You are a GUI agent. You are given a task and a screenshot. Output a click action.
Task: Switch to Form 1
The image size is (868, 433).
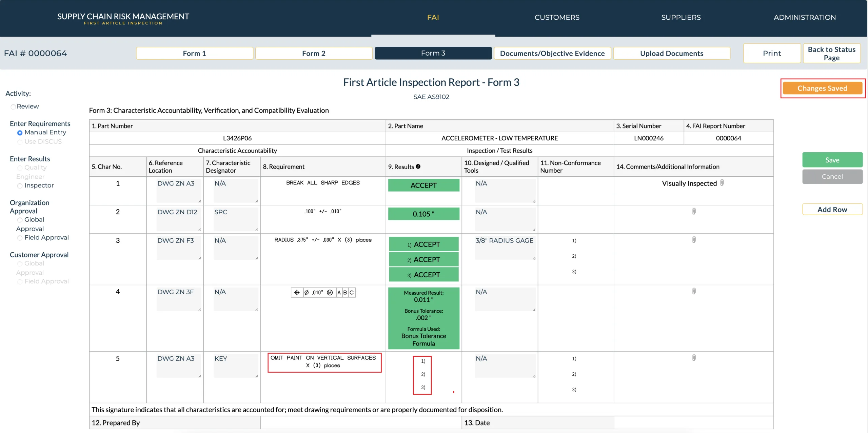tap(194, 53)
